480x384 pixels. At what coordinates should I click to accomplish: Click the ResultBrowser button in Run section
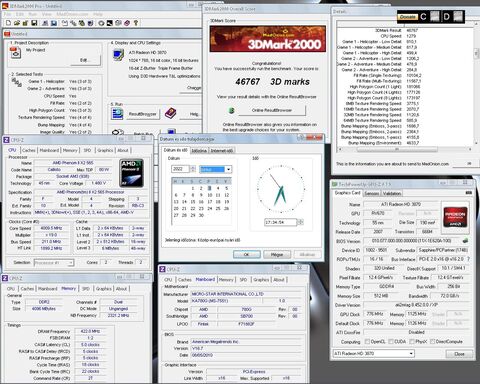(143, 114)
